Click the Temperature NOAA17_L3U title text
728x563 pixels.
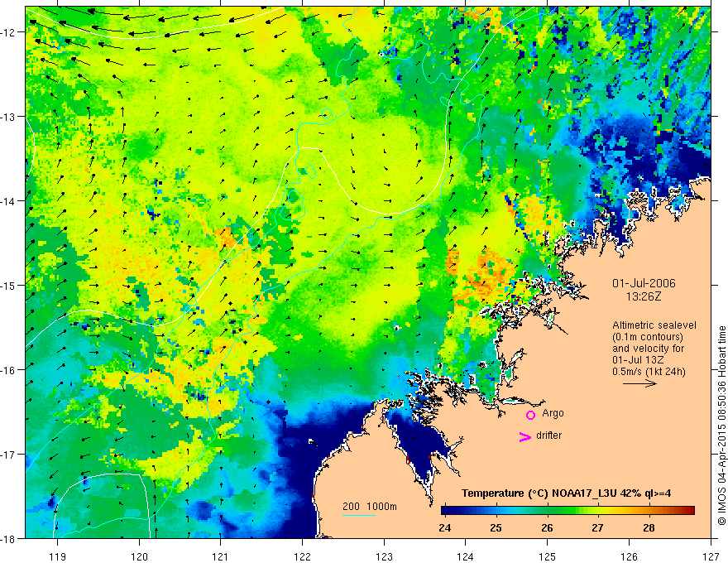tap(566, 493)
